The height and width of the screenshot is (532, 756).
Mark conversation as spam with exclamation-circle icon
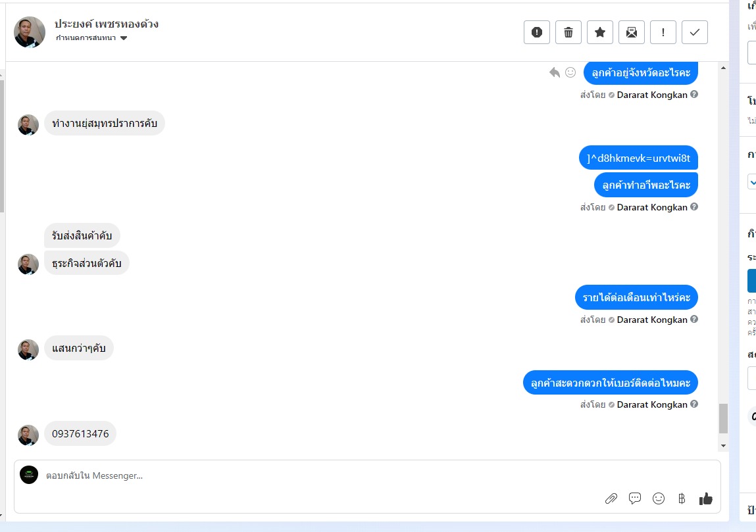[537, 32]
